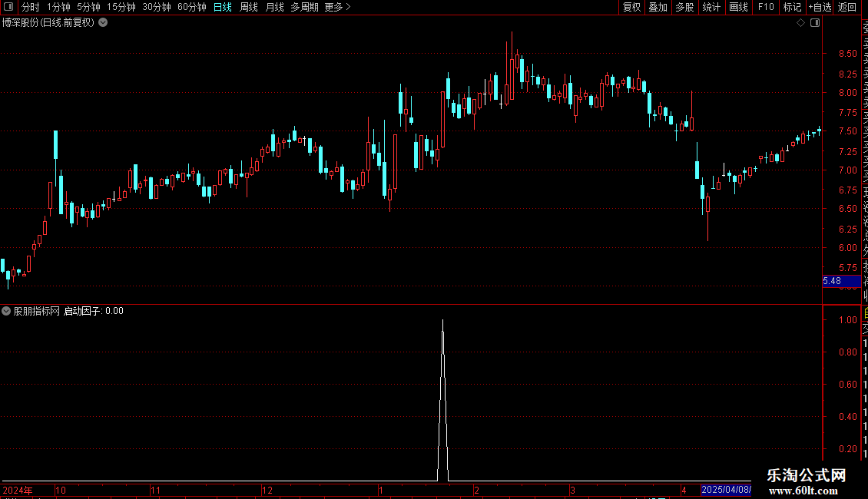Switch to 周线 weekly chart
This screenshot has width=868, height=499.
249,7
